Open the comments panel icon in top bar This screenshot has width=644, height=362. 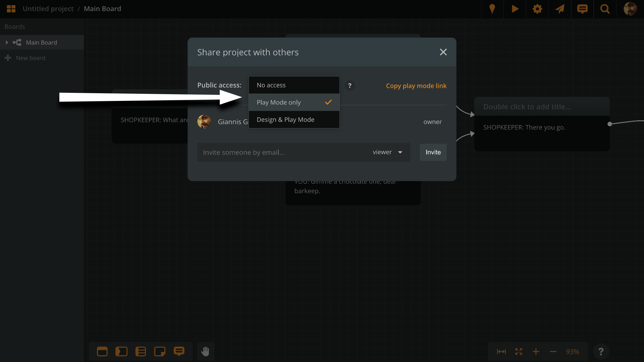[x=583, y=9]
